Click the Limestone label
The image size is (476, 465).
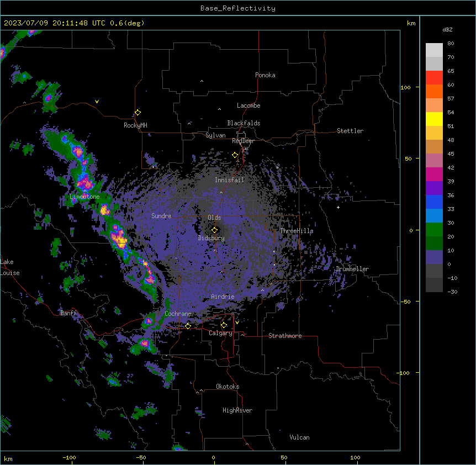tap(84, 197)
